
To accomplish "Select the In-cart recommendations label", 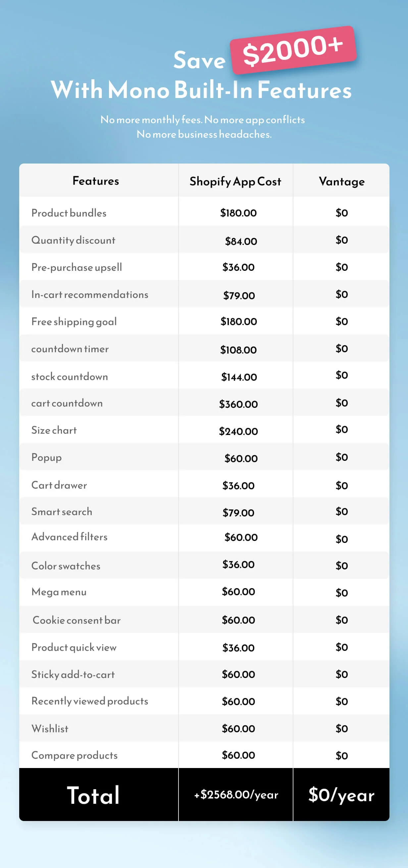I will (x=90, y=295).
